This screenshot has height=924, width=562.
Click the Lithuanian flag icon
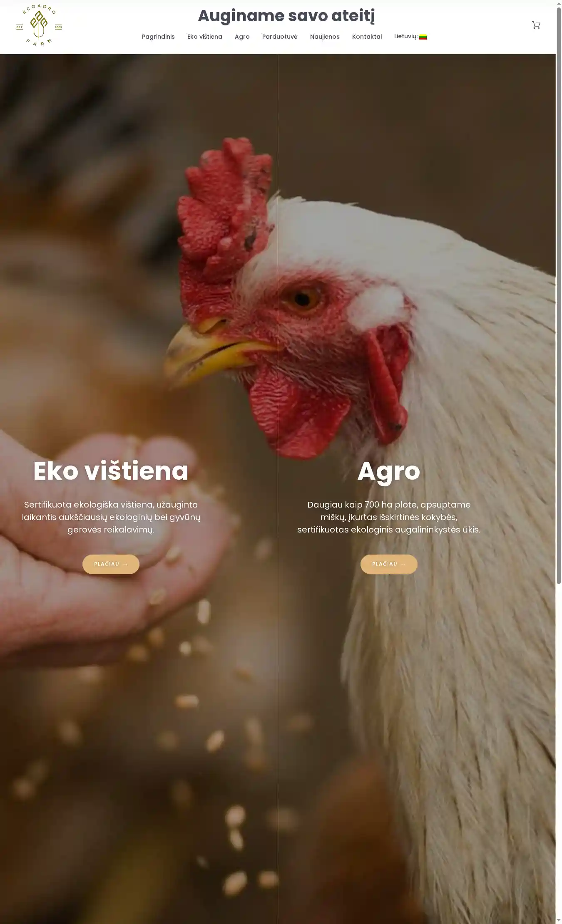pyautogui.click(x=423, y=37)
